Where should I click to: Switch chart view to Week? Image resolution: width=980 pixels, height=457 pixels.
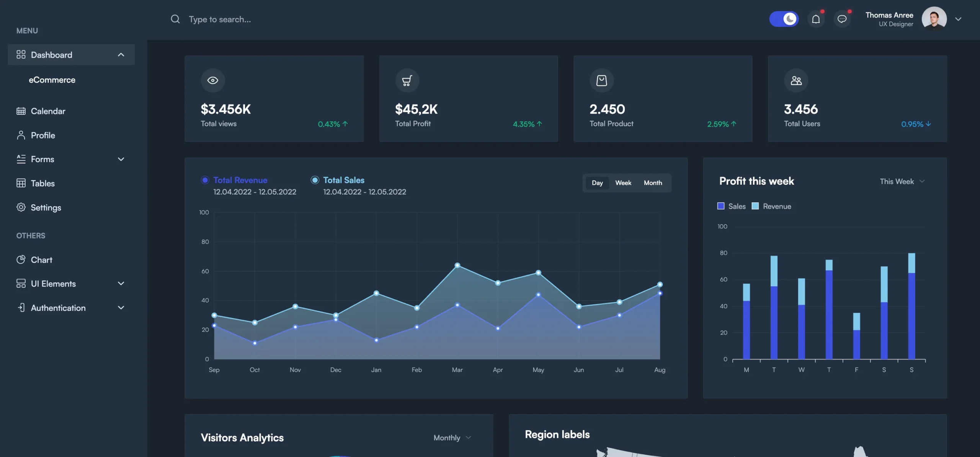pos(623,183)
